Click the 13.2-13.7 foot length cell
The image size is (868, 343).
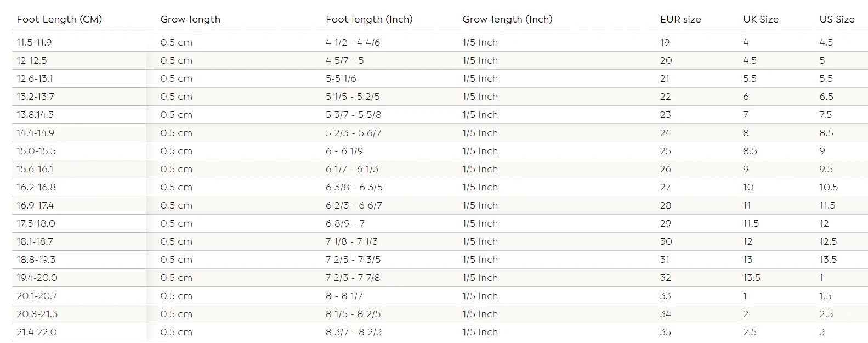coord(35,97)
